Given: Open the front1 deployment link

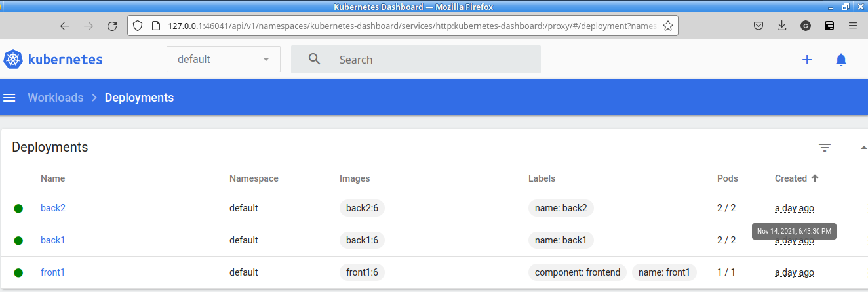Looking at the screenshot, I should (x=52, y=272).
